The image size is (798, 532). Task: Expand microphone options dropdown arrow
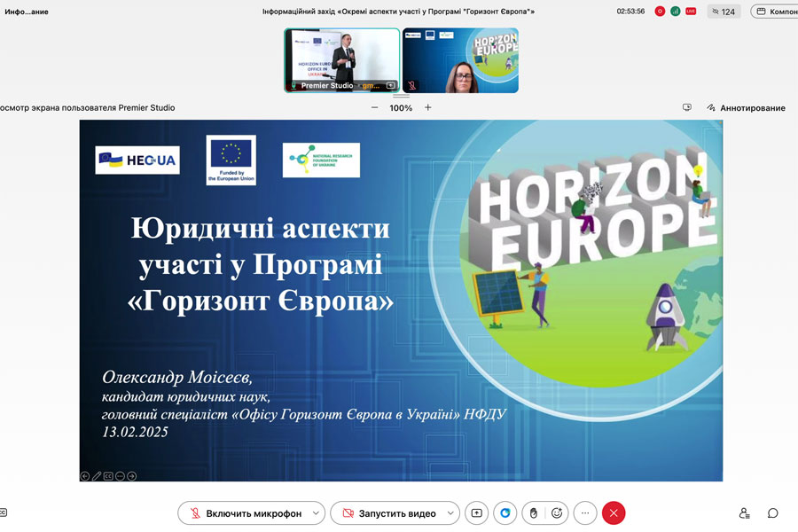pos(316,513)
